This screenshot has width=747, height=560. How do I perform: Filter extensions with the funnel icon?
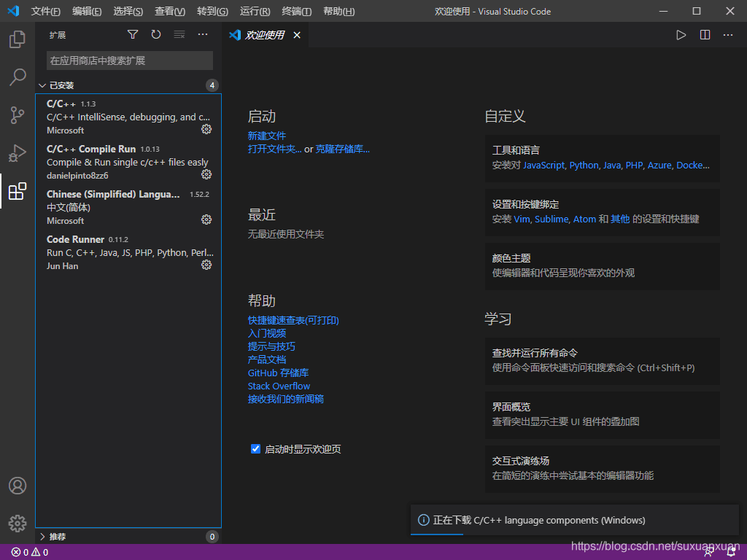point(133,34)
